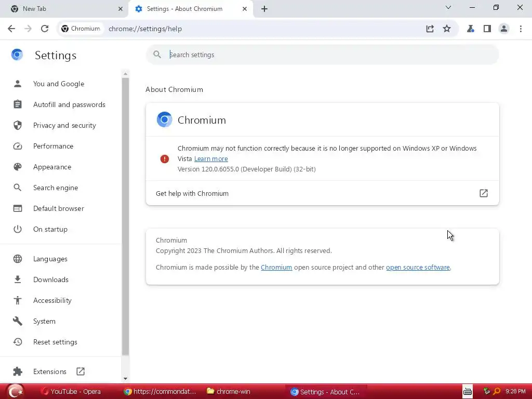This screenshot has width=532, height=399.
Task: Click sidebar scrollbar up arrow
Action: tap(126, 74)
